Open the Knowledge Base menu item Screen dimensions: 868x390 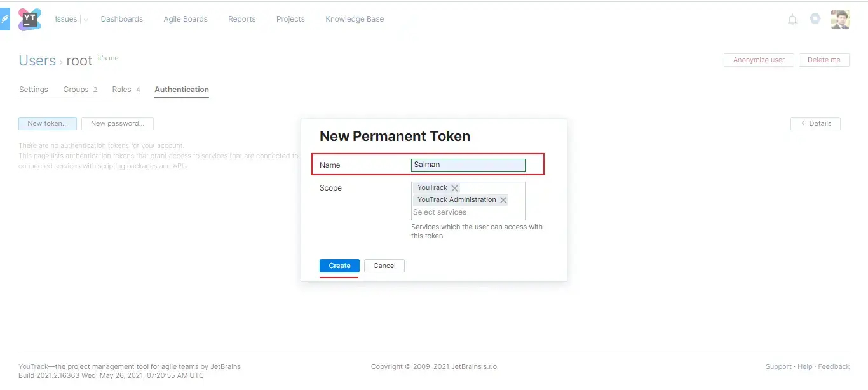[x=355, y=19]
